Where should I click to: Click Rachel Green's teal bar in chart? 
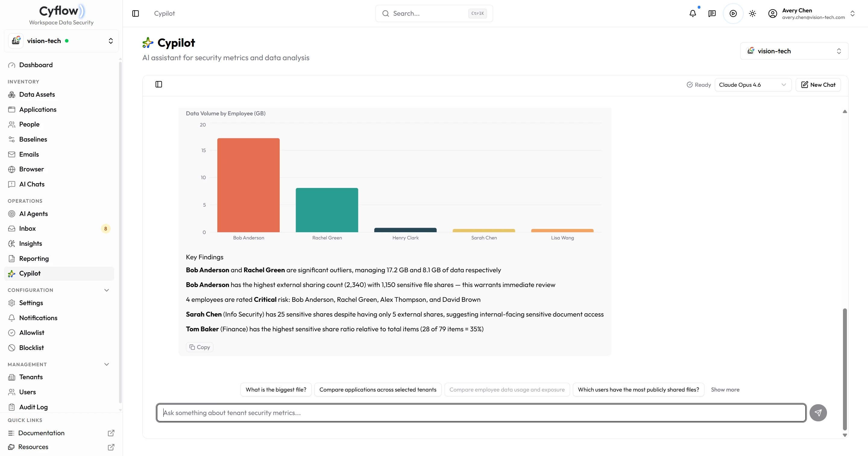[x=327, y=210]
